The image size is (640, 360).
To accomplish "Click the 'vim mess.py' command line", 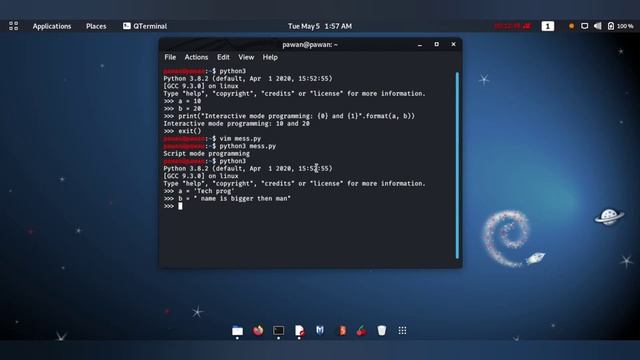I will click(212, 138).
